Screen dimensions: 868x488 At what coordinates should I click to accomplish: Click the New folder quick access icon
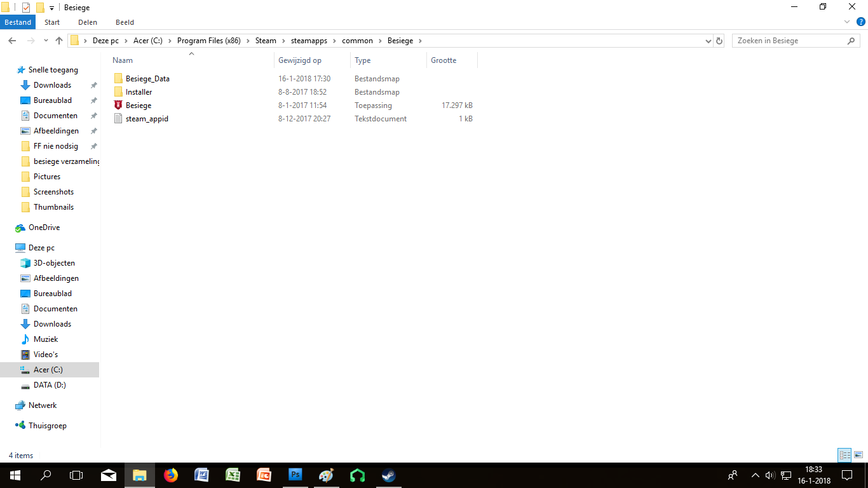pyautogui.click(x=40, y=8)
